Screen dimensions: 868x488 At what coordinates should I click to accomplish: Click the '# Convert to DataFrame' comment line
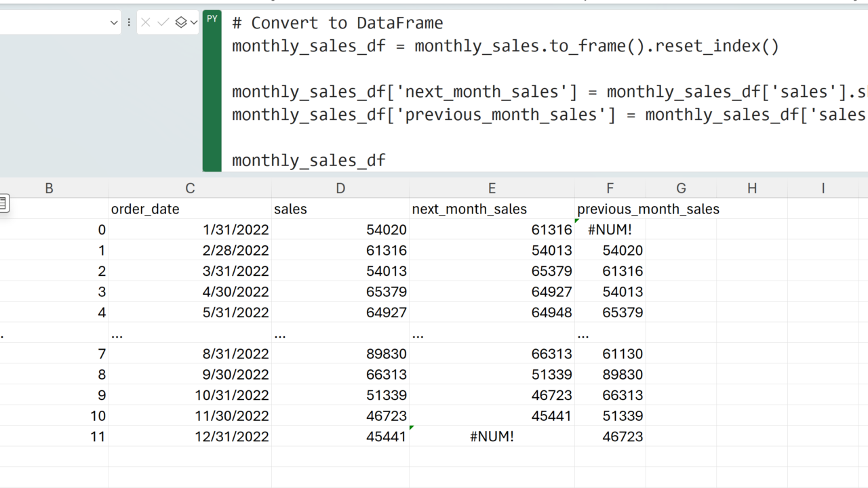[x=337, y=23]
